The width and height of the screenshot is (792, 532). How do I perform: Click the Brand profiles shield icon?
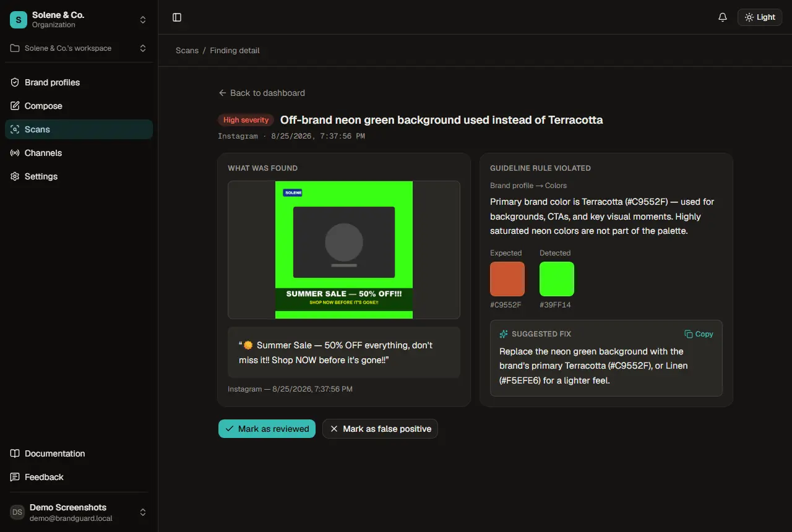[15, 82]
